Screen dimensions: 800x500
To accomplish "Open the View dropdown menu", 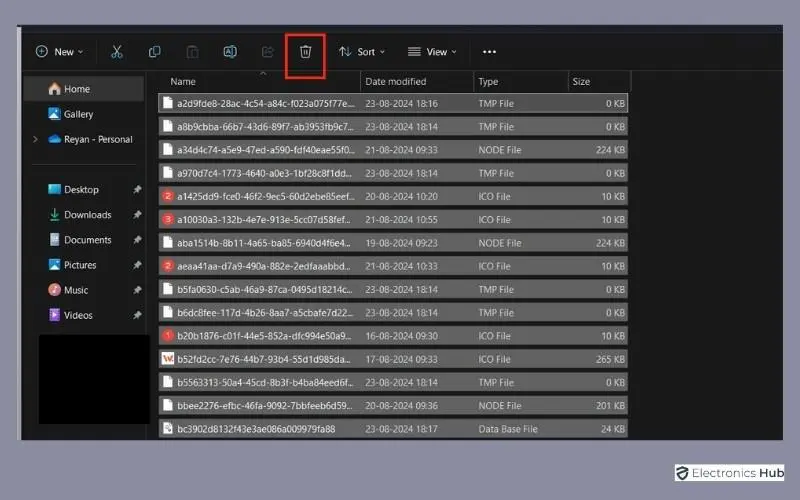I will coord(432,52).
